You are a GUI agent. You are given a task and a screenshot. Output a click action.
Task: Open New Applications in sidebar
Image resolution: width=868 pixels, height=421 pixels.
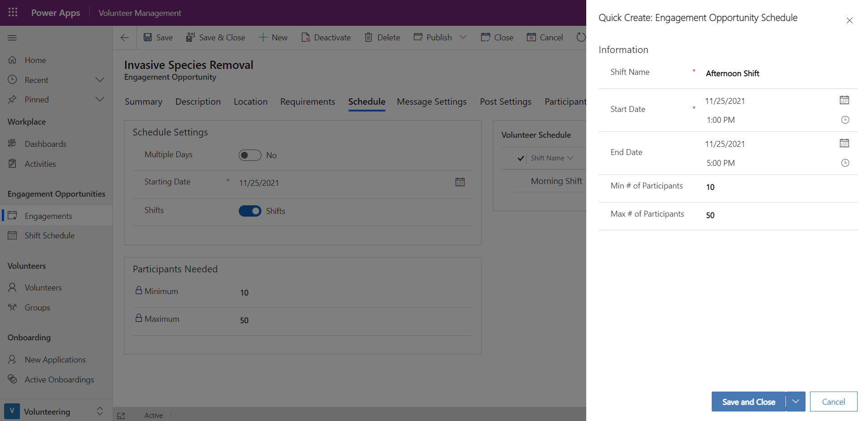(x=56, y=360)
